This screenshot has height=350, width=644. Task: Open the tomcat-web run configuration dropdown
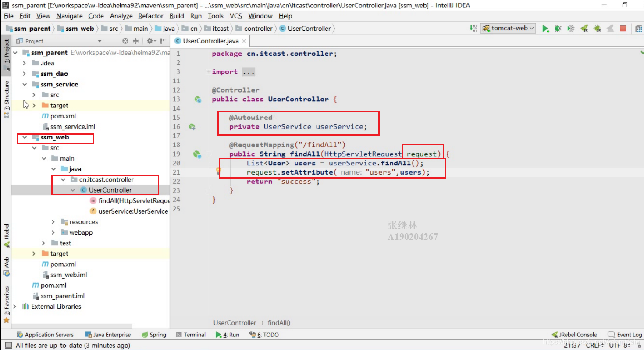[x=509, y=28]
